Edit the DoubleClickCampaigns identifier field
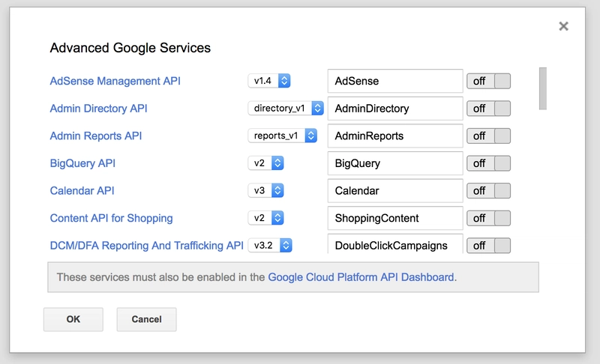The width and height of the screenshot is (600, 364). 395,243
